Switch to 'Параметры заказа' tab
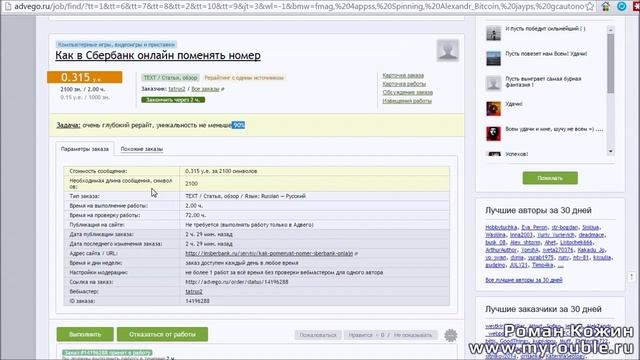 click(x=85, y=149)
